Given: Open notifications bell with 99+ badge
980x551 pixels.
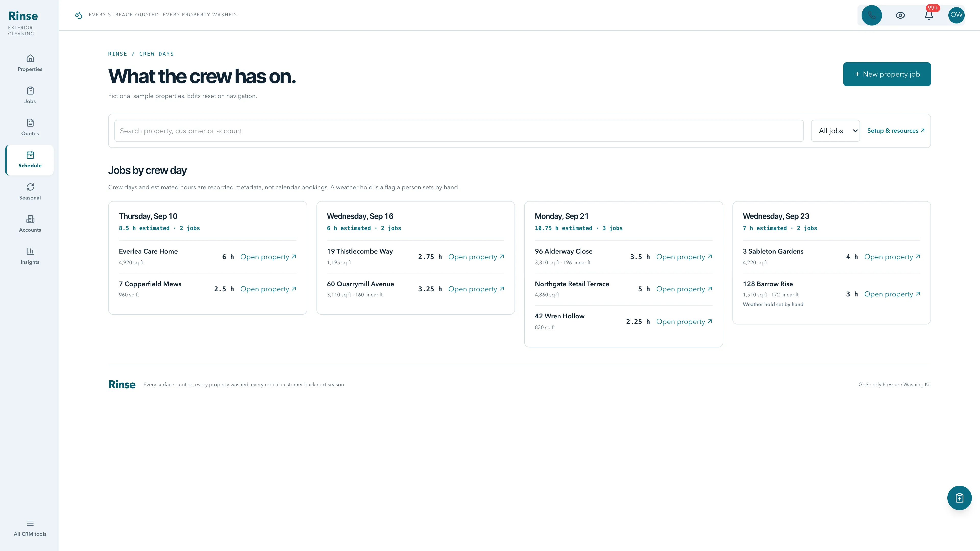Looking at the screenshot, I should click(929, 15).
